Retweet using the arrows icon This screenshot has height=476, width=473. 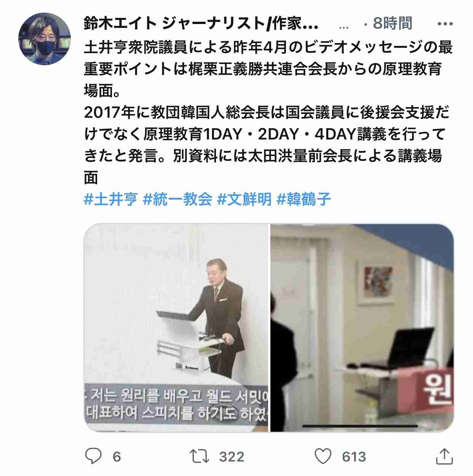click(199, 456)
